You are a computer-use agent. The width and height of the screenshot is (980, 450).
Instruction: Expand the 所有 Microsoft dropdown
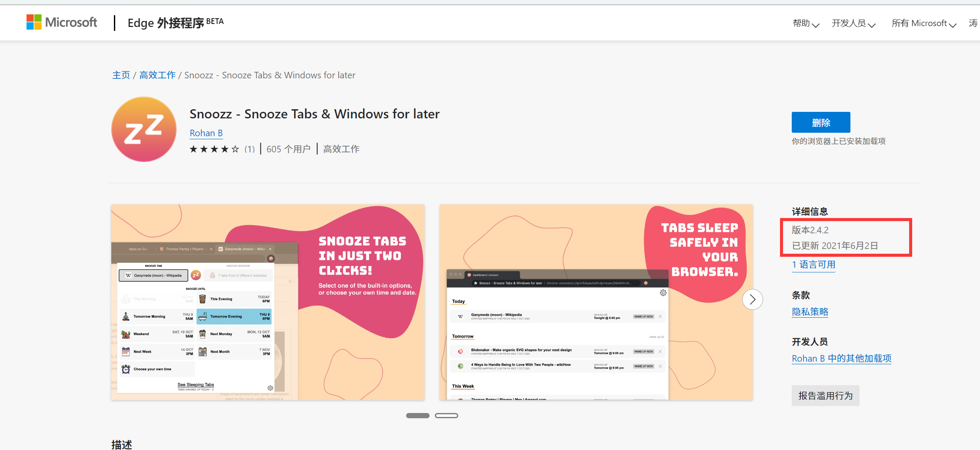(x=924, y=24)
